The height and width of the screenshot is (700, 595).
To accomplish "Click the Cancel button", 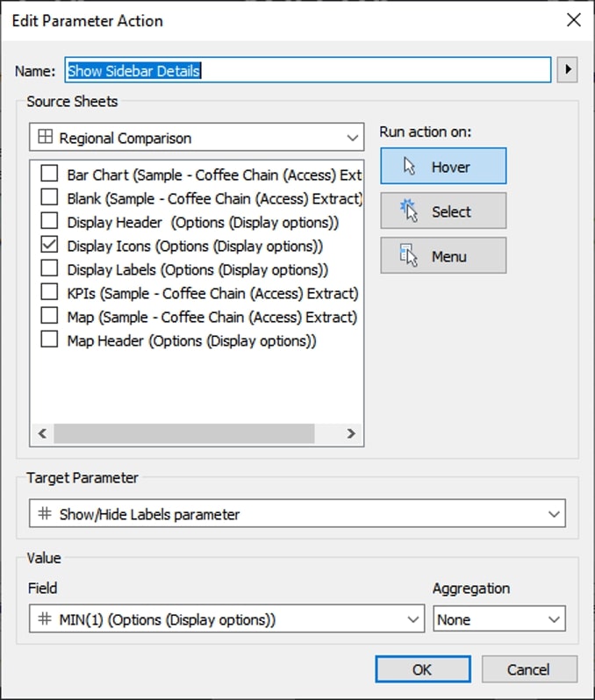I will coord(529,669).
